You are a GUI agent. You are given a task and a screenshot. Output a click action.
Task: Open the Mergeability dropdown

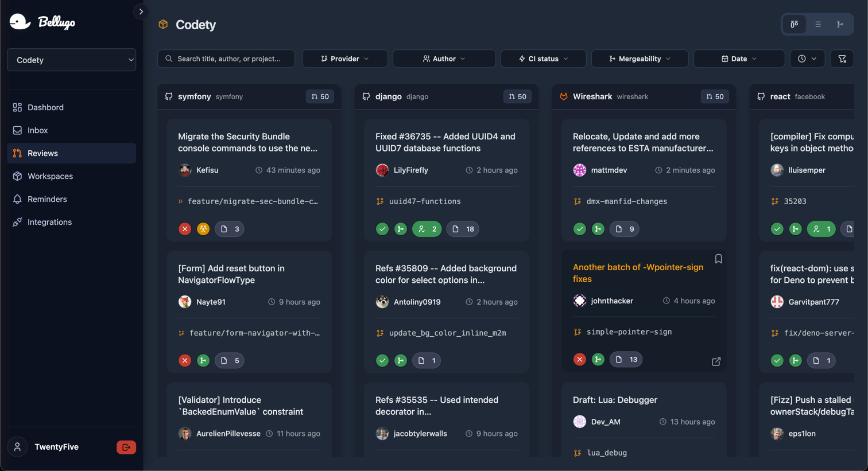click(x=640, y=58)
